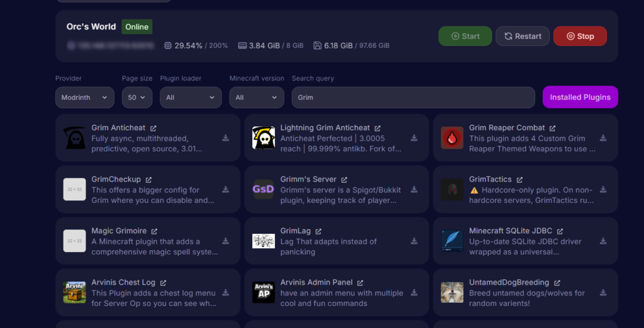Download Arvinis Admin Panel plugin
The width and height of the screenshot is (644, 328).
click(x=414, y=292)
